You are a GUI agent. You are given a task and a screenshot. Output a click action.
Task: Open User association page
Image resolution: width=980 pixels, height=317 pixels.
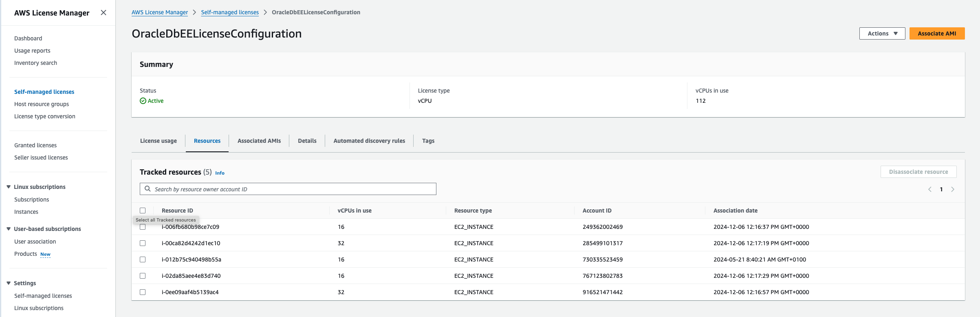click(35, 242)
